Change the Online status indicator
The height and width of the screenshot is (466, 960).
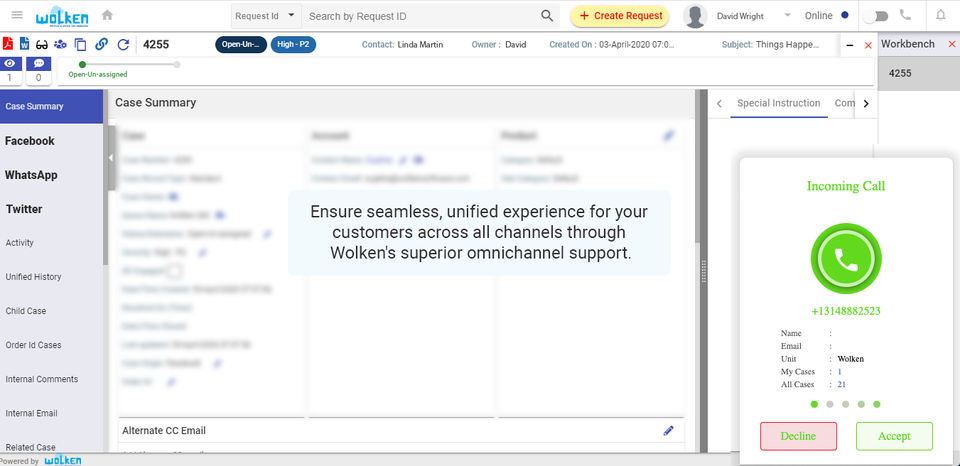click(x=845, y=16)
